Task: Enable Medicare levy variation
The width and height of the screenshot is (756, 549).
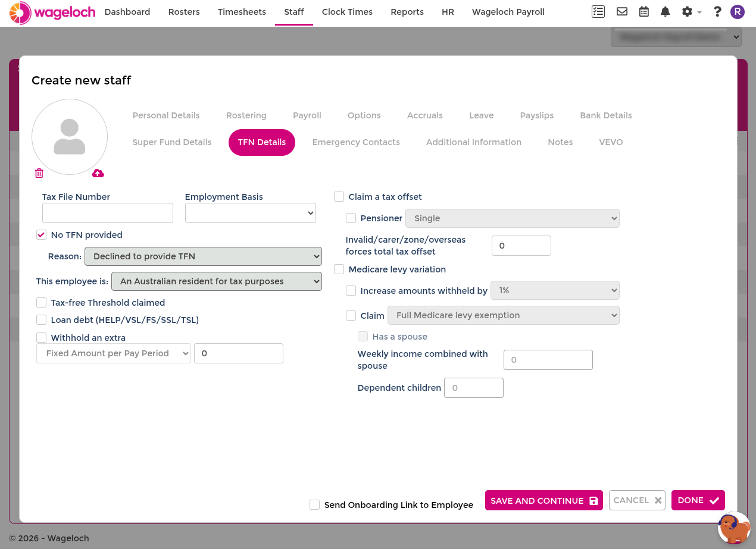Action: point(339,269)
